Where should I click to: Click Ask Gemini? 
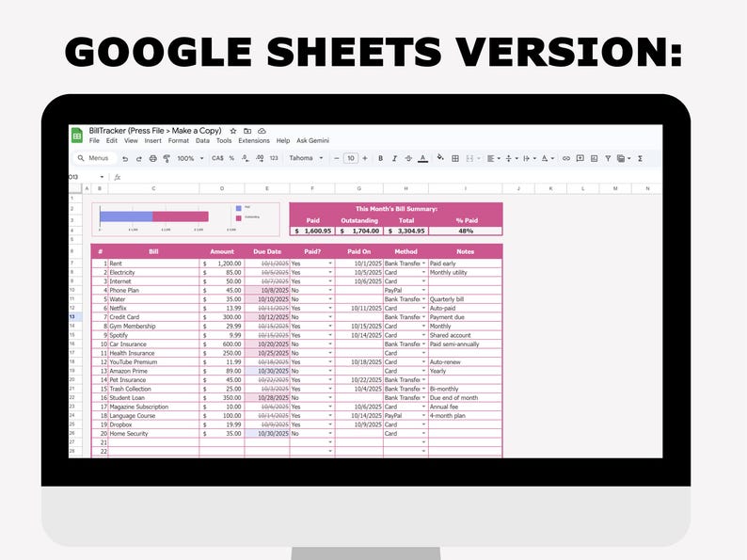[312, 140]
